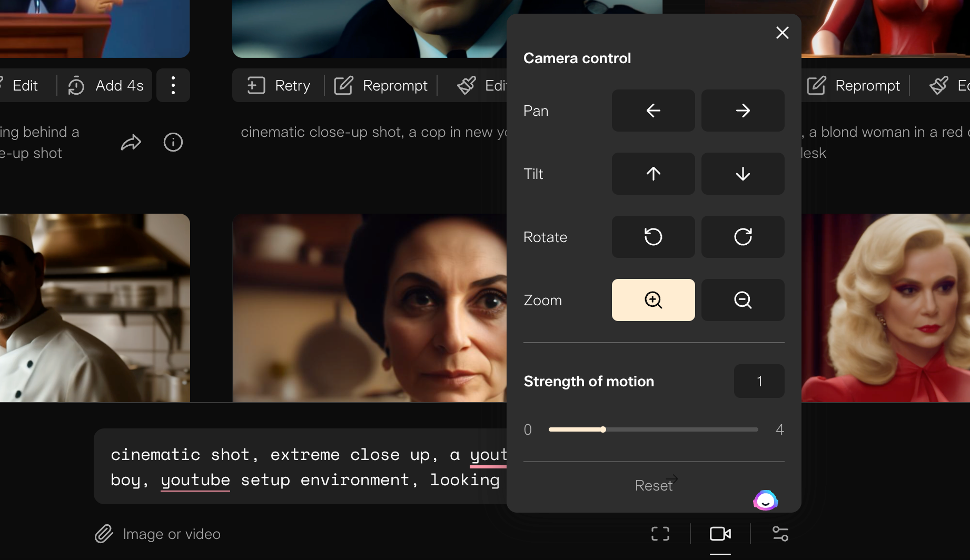Close the Camera control panel
The image size is (970, 560).
[782, 33]
